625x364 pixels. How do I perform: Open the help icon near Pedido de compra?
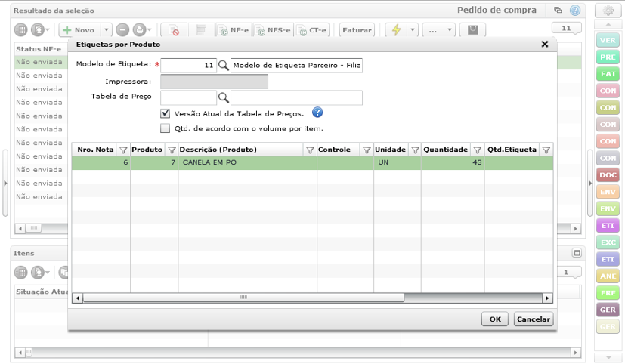(x=575, y=11)
